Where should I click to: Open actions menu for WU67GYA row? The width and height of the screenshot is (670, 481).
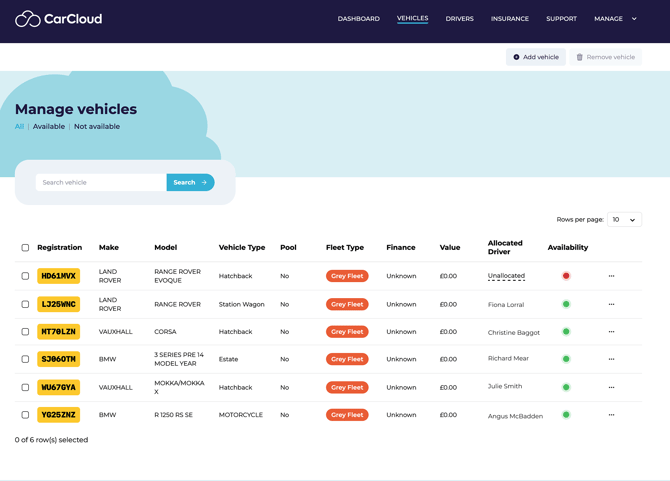point(611,387)
